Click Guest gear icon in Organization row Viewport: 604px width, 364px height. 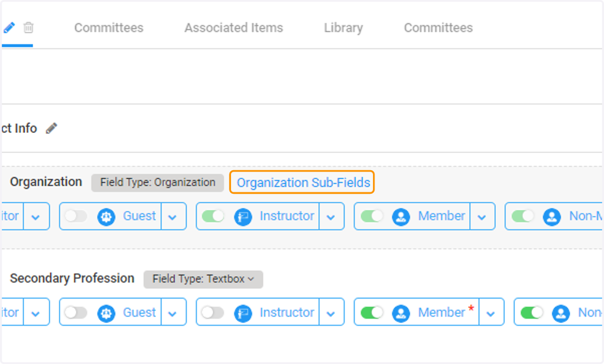106,216
